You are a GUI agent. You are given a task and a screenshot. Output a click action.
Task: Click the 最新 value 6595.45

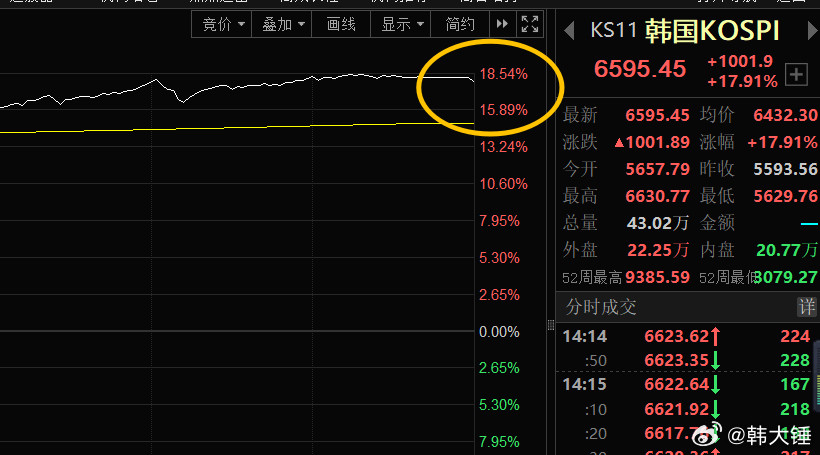tap(657, 115)
